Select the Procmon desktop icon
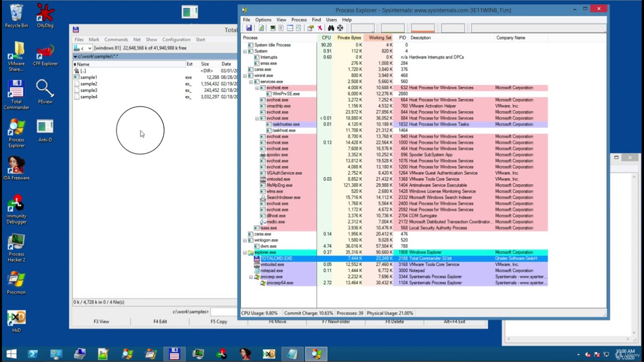This screenshot has height=362, width=644. [16, 283]
